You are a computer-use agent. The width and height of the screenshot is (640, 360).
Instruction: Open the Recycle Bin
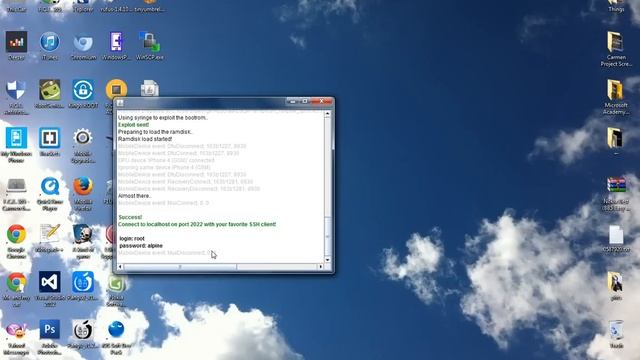pos(616,330)
